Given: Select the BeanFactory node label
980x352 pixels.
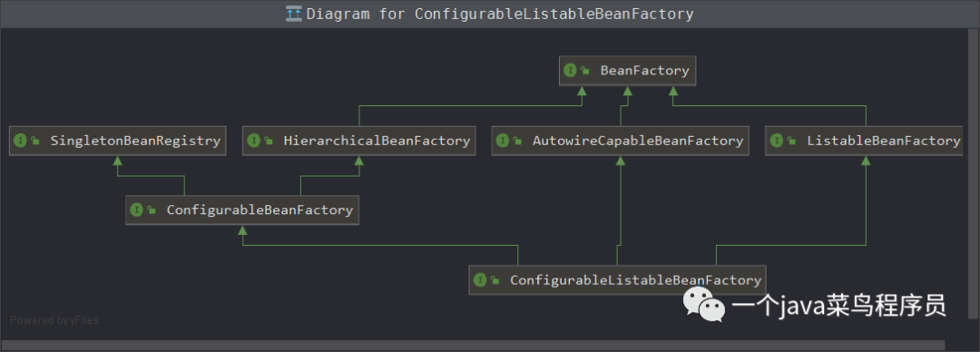Looking at the screenshot, I should click(644, 71).
